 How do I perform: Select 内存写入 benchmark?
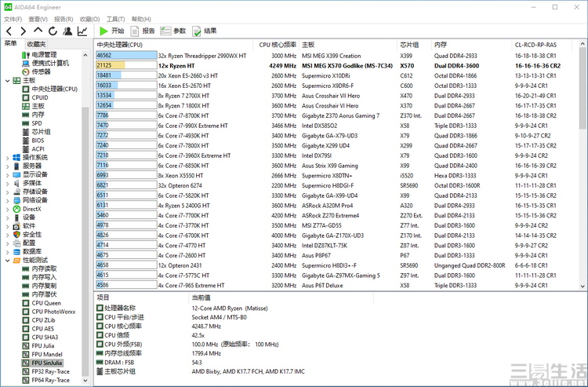click(x=39, y=277)
